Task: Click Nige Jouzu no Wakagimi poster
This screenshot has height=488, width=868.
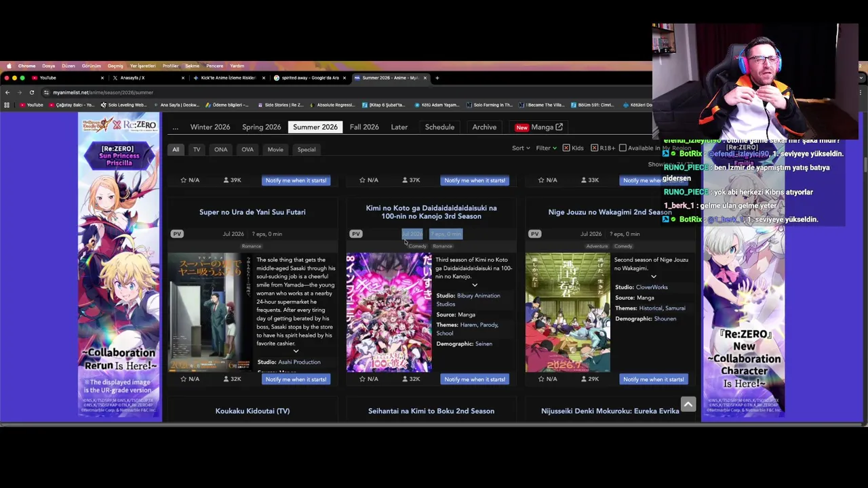Action: tap(568, 312)
